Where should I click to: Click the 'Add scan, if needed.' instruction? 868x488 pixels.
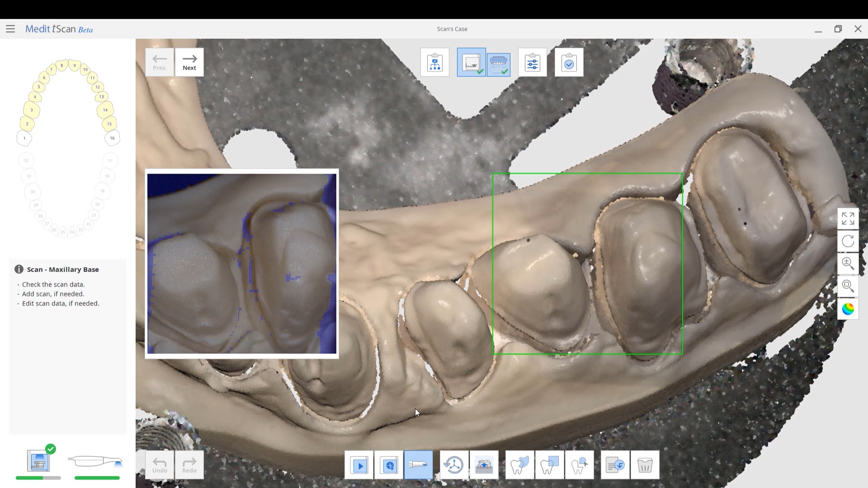[53, 294]
